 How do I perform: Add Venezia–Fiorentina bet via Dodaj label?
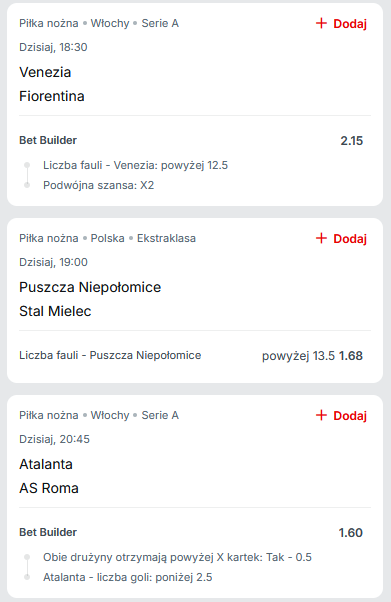350,24
